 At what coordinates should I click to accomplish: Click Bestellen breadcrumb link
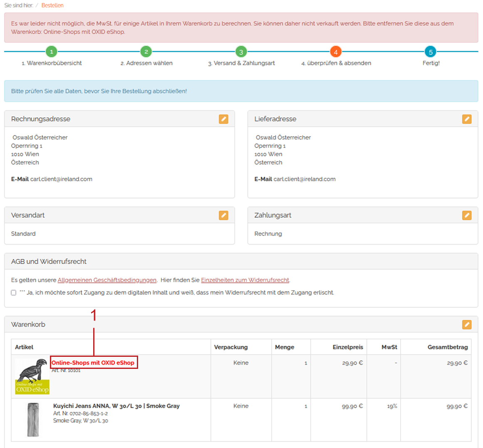tap(52, 5)
